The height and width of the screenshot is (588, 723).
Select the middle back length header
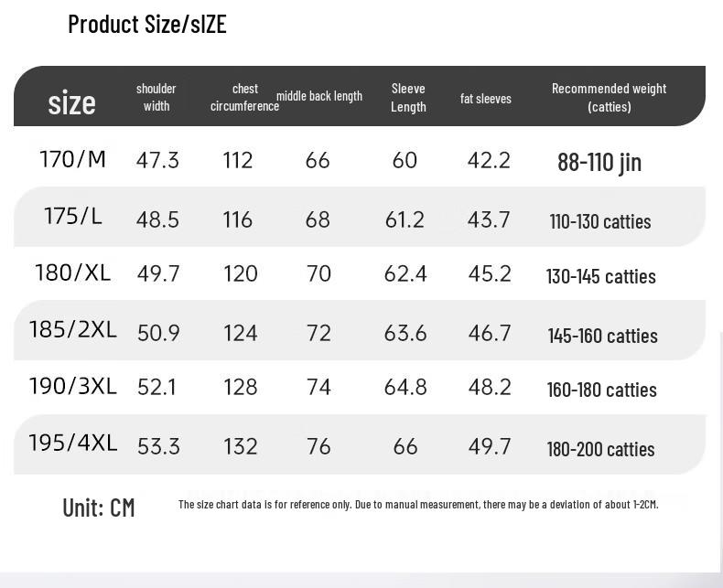(x=319, y=96)
